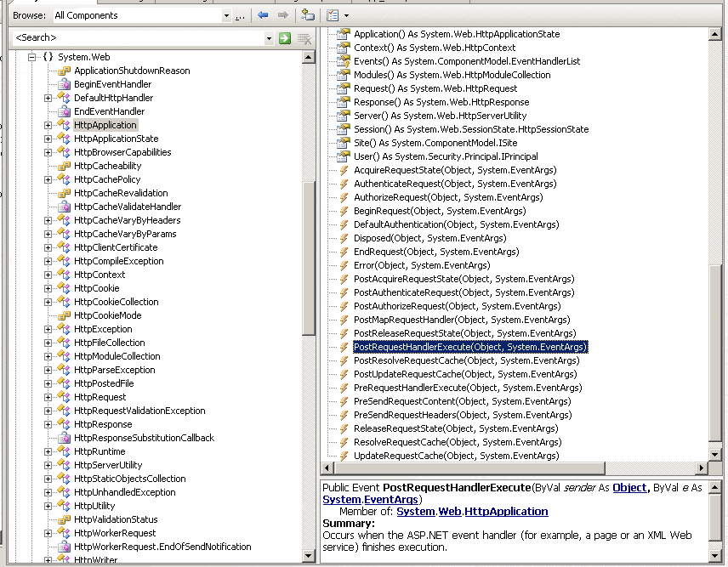Click the HttpCacheValidateHandler delegate icon
Image resolution: width=728 pixels, height=567 pixels.
(x=64, y=207)
